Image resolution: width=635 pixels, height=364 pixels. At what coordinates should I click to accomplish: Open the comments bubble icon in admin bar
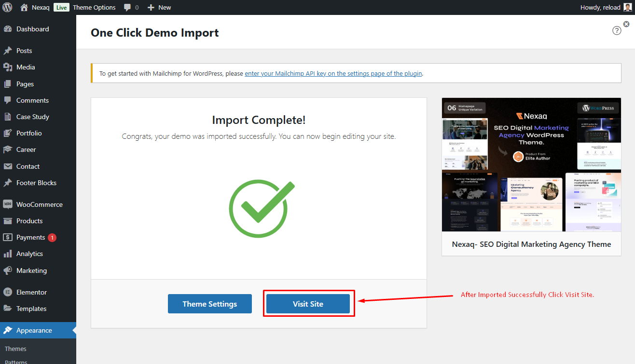tap(127, 8)
